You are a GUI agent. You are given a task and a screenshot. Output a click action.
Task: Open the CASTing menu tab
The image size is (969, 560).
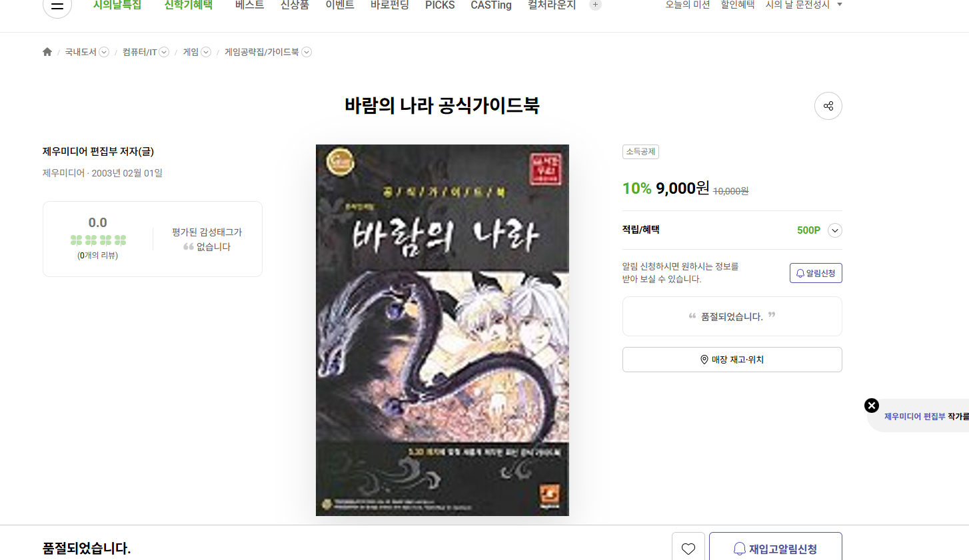491,5
